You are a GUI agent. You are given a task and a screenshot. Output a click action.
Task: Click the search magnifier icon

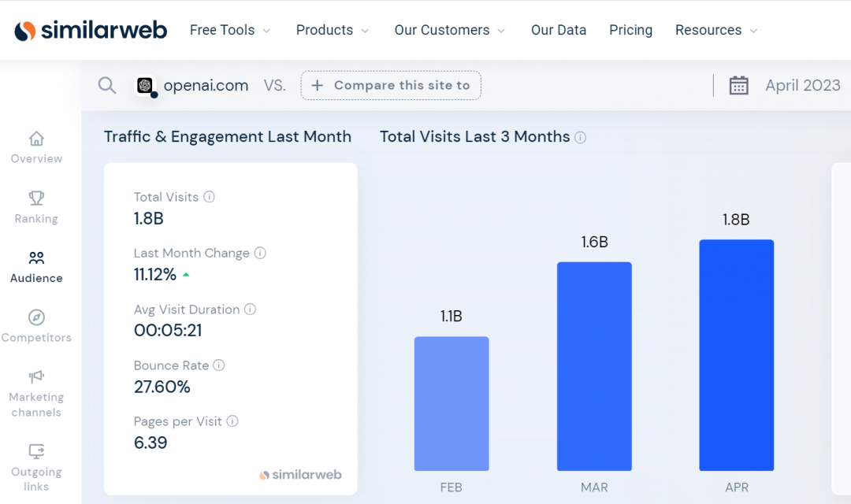tap(107, 85)
